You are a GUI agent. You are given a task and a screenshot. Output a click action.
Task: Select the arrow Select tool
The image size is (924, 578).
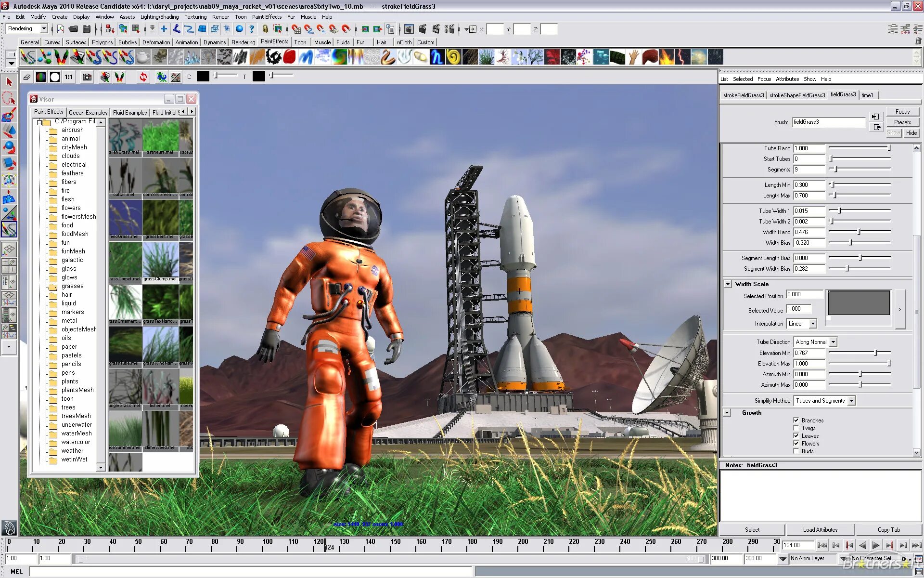point(9,82)
